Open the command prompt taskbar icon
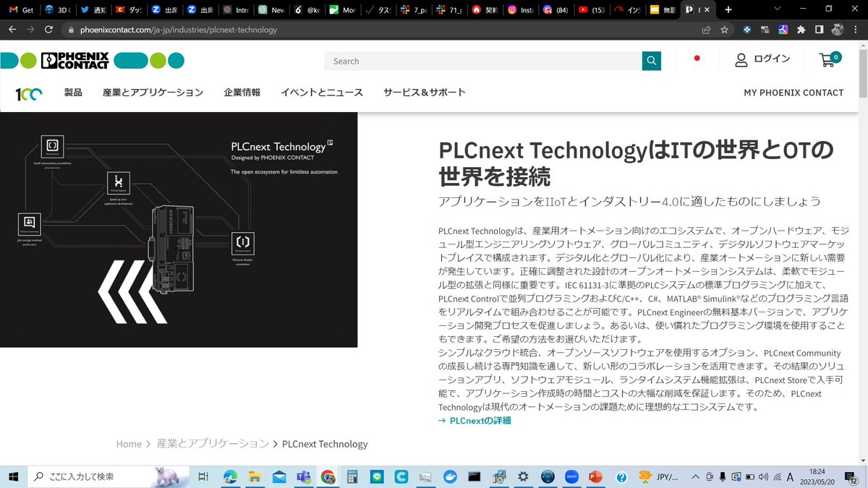The image size is (868, 488). 475,476
